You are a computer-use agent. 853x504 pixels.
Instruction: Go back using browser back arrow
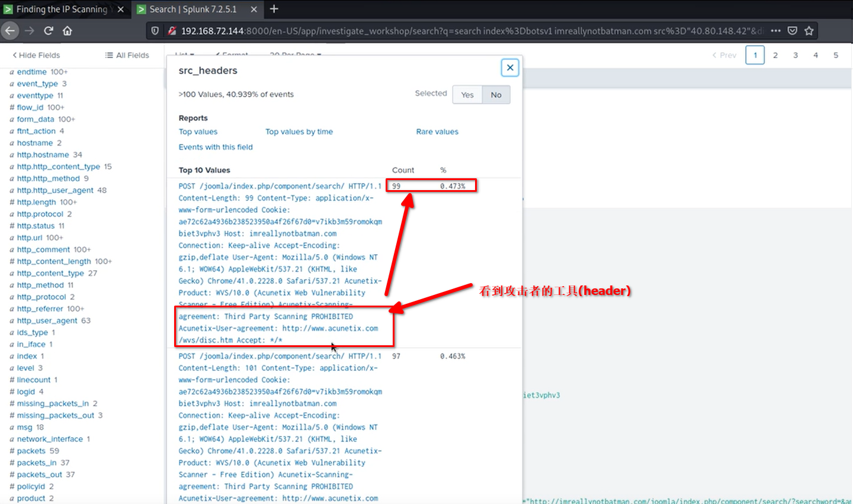click(10, 31)
